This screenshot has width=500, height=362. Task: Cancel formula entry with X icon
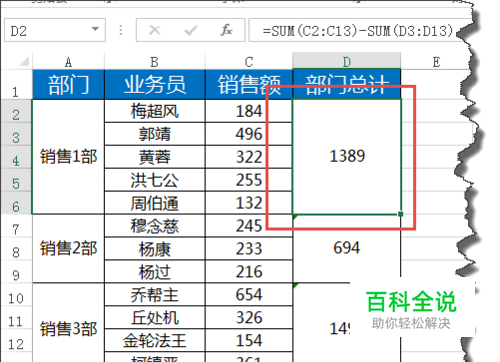click(x=154, y=30)
